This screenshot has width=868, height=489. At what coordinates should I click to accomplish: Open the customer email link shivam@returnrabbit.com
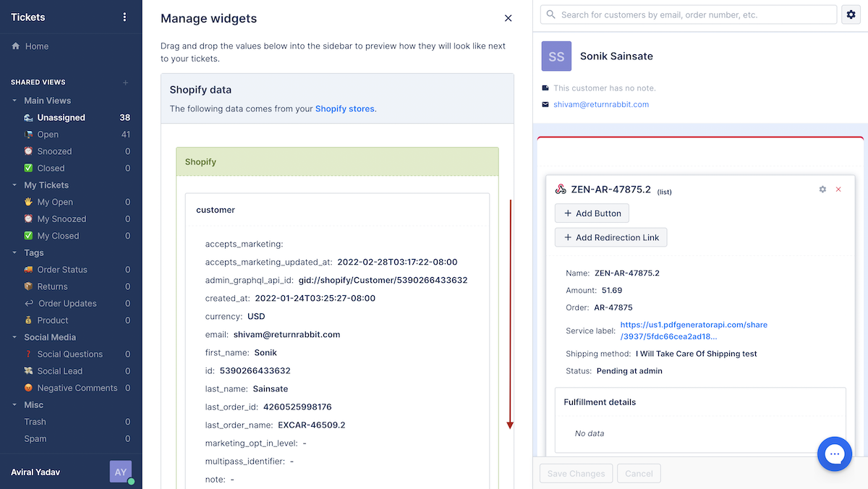(601, 104)
